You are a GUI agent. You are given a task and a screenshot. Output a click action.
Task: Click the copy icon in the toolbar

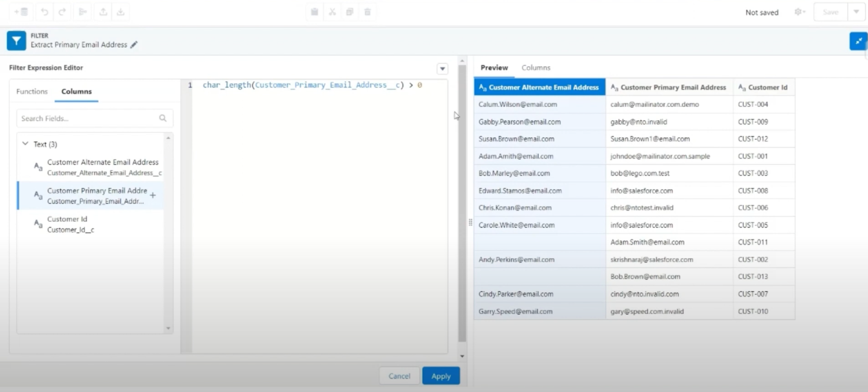click(350, 11)
